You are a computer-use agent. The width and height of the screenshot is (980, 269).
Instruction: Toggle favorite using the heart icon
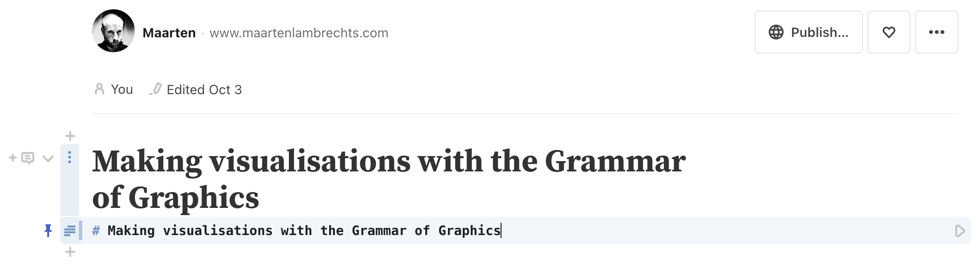coord(889,32)
